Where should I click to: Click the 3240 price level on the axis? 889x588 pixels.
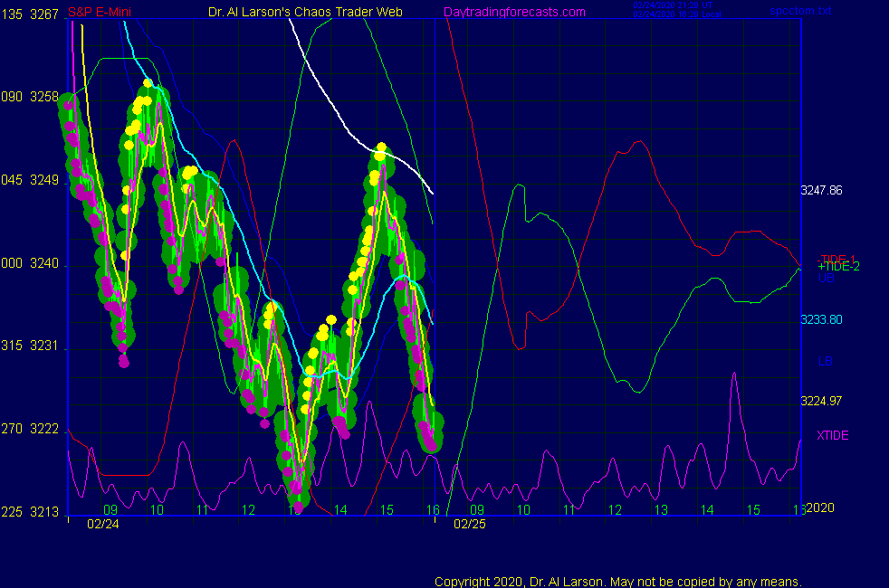click(44, 264)
